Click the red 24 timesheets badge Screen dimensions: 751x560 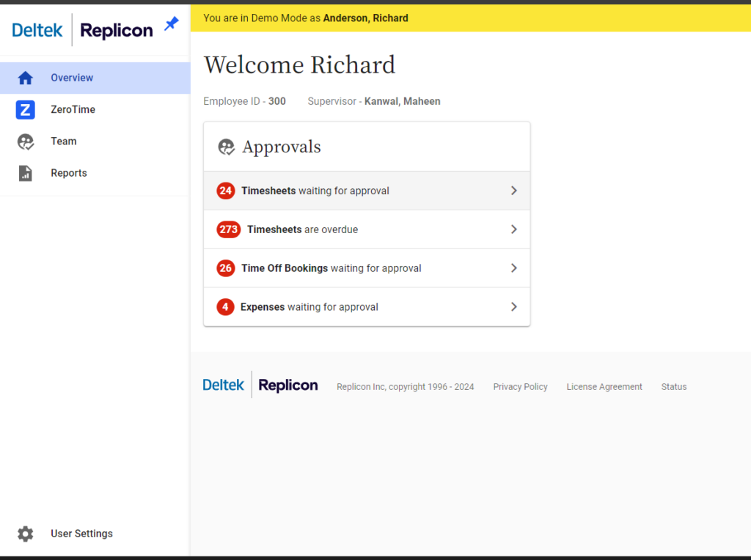pyautogui.click(x=225, y=190)
